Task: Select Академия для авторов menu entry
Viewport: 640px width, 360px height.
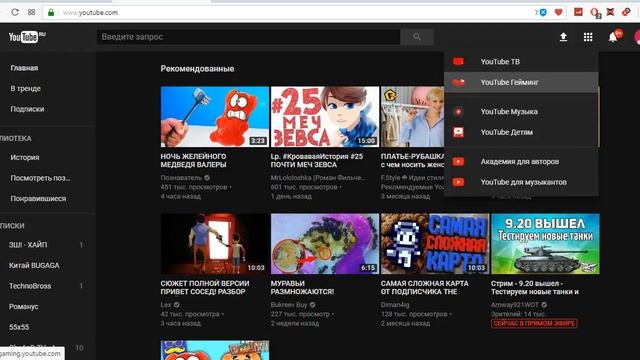Action: click(521, 162)
